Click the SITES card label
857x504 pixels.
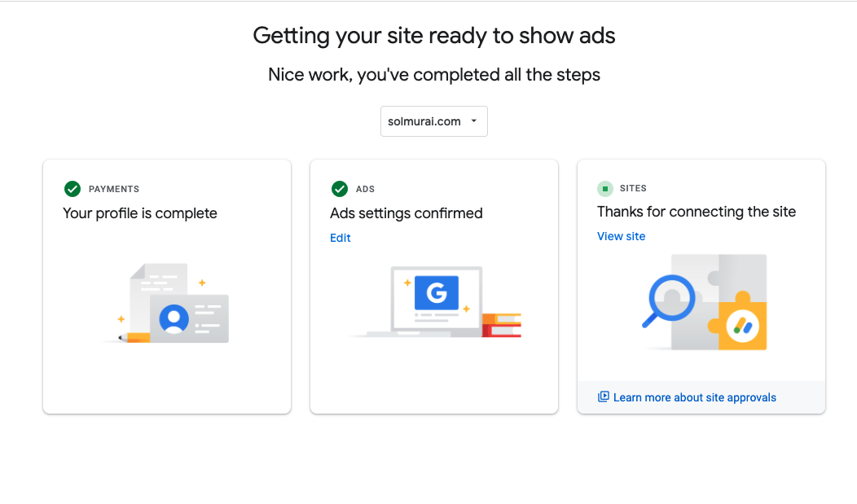coord(633,188)
